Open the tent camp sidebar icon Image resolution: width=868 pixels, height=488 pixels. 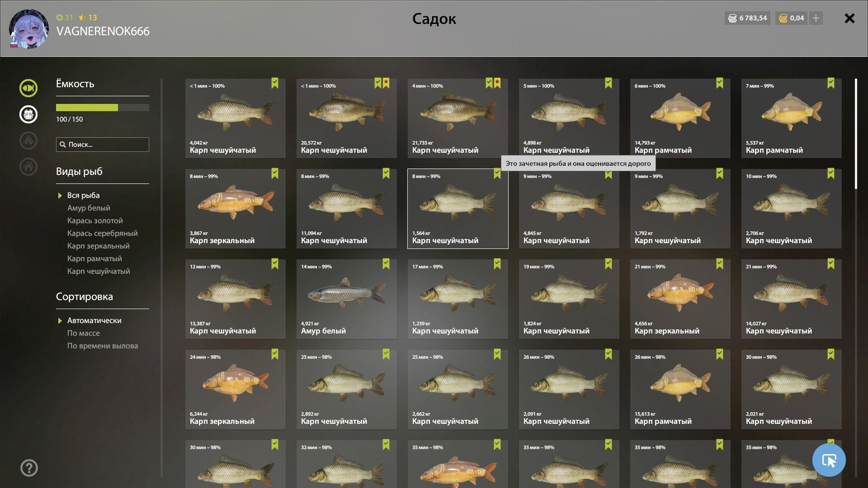pyautogui.click(x=28, y=141)
